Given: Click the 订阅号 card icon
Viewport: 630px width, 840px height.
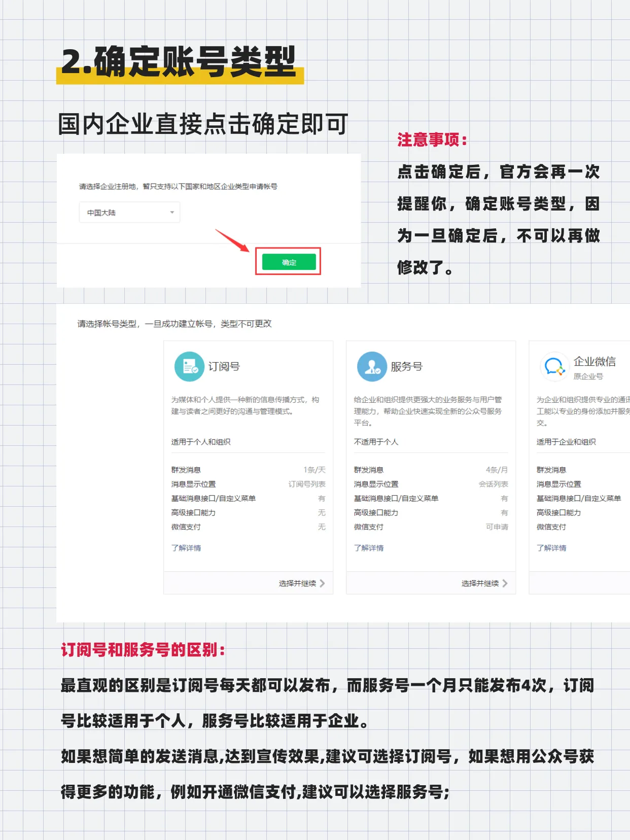Looking at the screenshot, I should (189, 366).
